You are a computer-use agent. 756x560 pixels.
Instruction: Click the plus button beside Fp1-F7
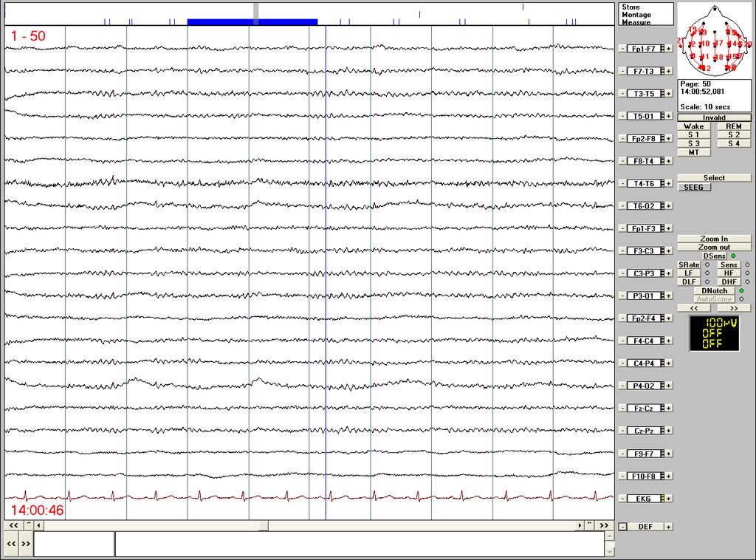[669, 49]
